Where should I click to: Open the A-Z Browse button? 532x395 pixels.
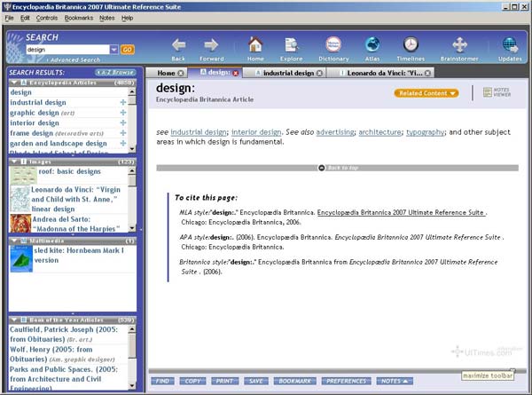coord(115,73)
